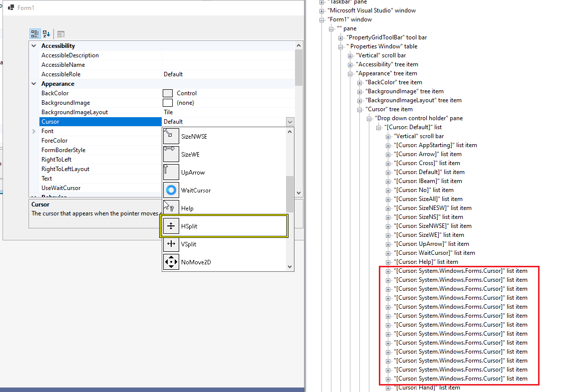
Task: Collapse the Accessibility category
Action: tap(33, 45)
